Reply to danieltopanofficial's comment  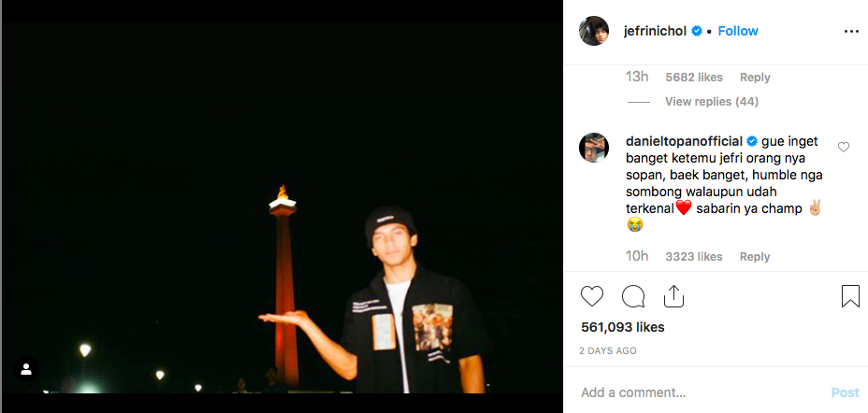(x=755, y=257)
